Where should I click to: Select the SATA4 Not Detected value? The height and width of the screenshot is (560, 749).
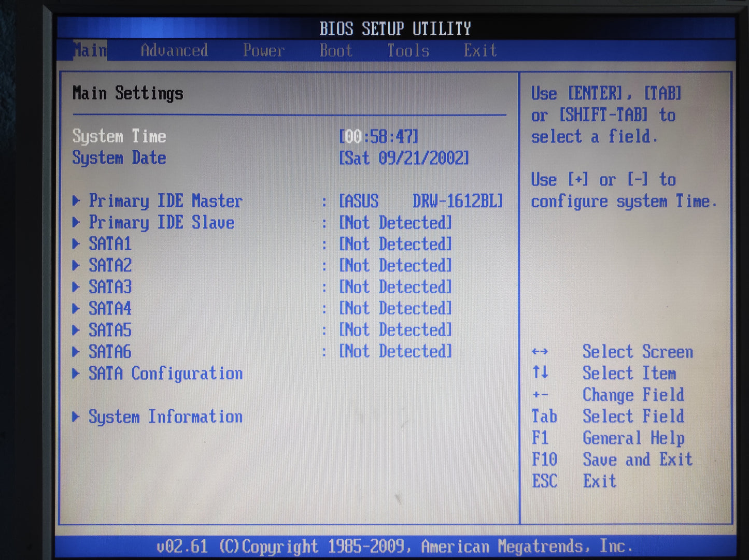click(395, 309)
